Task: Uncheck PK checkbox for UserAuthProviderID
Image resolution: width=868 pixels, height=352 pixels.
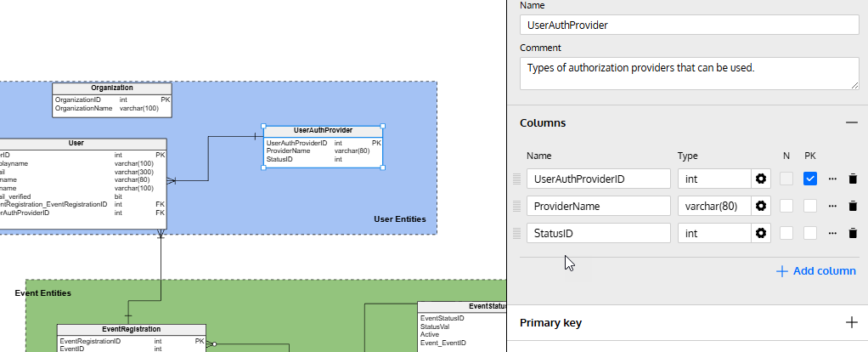Action: [810, 179]
